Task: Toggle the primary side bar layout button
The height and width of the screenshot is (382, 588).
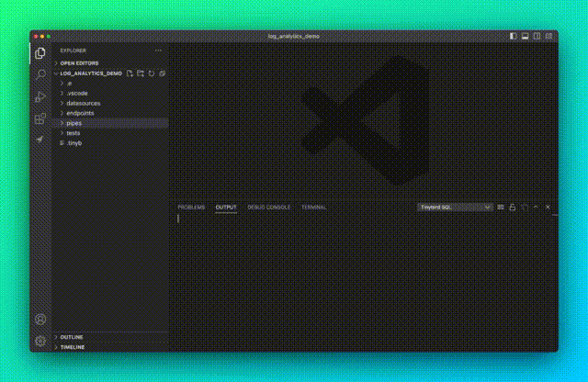Action: [x=514, y=36]
